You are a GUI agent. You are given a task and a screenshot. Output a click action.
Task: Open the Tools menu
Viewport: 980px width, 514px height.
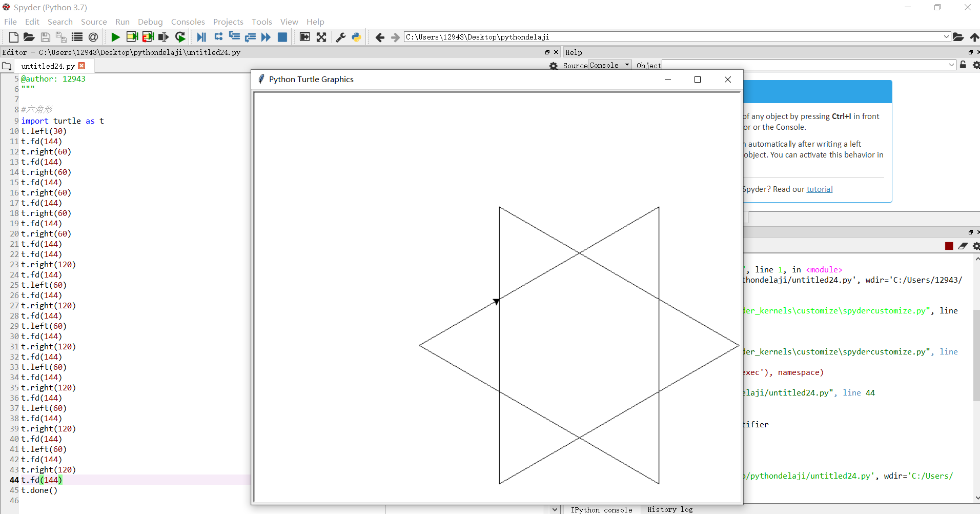point(262,22)
